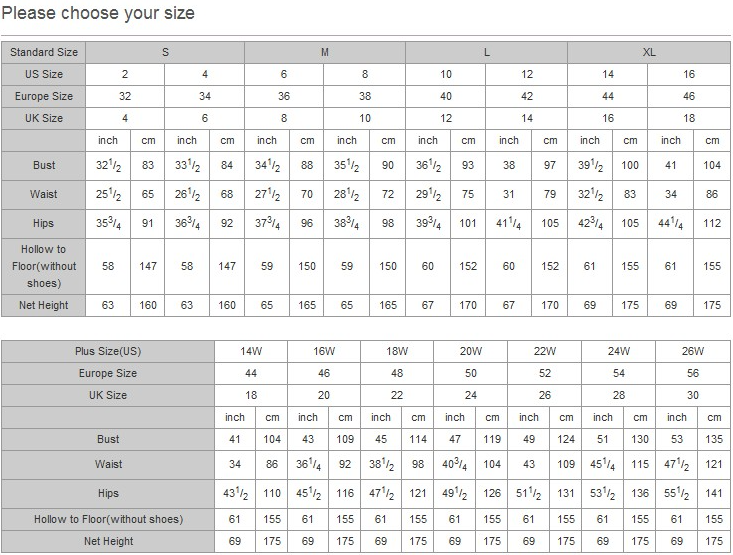Image resolution: width=733 pixels, height=555 pixels.
Task: Click US Size 2 cell
Action: 125,74
